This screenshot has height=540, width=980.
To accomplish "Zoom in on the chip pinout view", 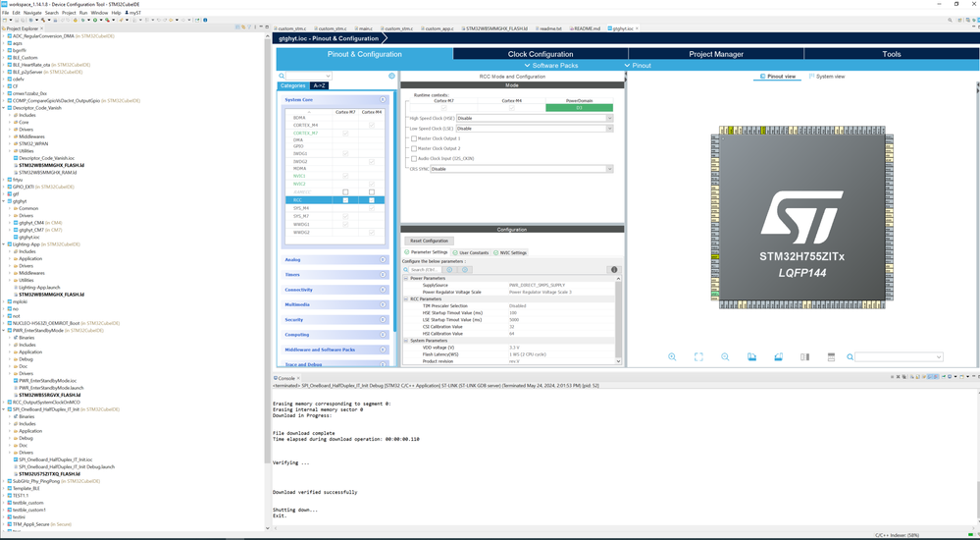I will click(672, 357).
